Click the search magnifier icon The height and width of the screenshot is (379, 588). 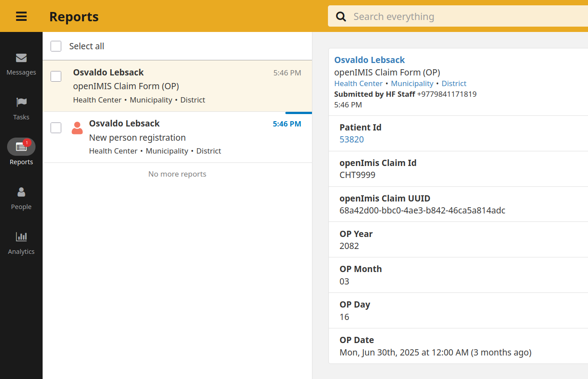[341, 16]
